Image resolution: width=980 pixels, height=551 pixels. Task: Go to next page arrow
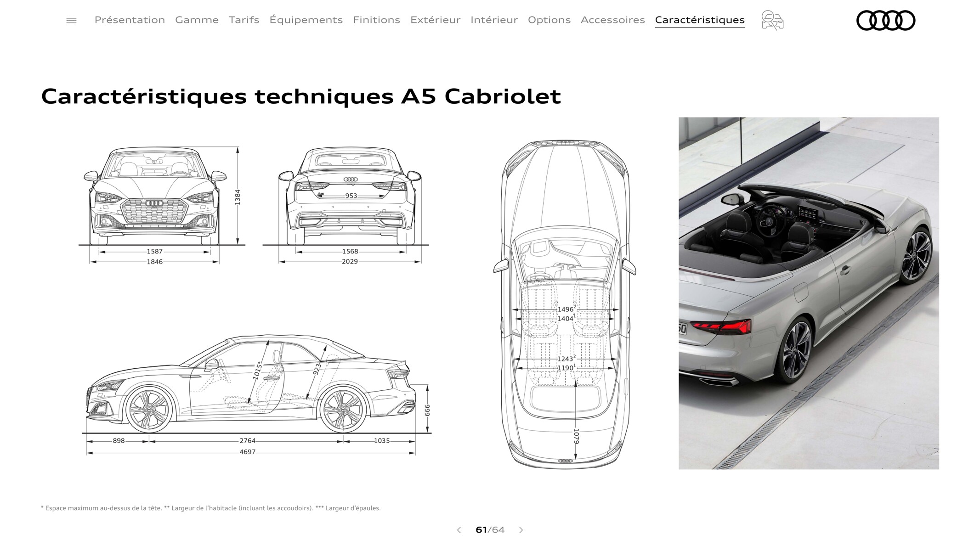tap(521, 530)
